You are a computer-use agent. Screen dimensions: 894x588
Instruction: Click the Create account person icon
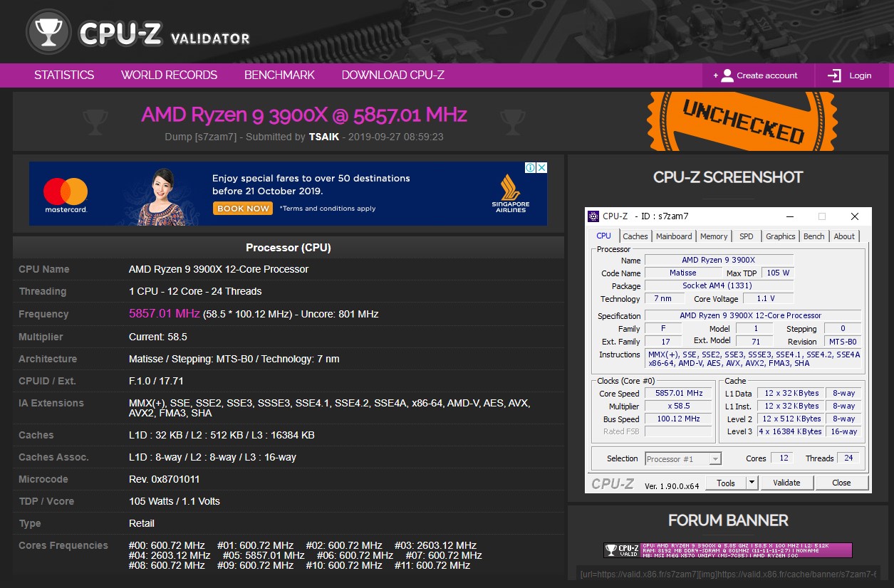pyautogui.click(x=727, y=75)
